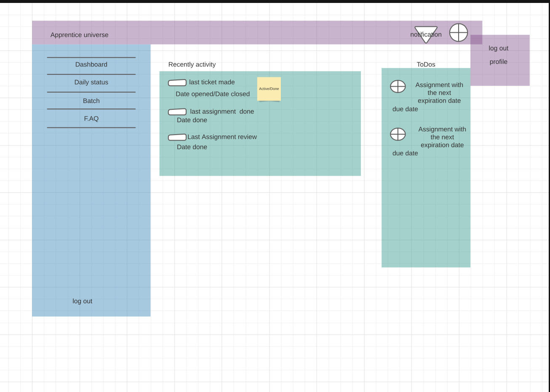
Task: Click the profile circle icon in header
Action: click(458, 32)
